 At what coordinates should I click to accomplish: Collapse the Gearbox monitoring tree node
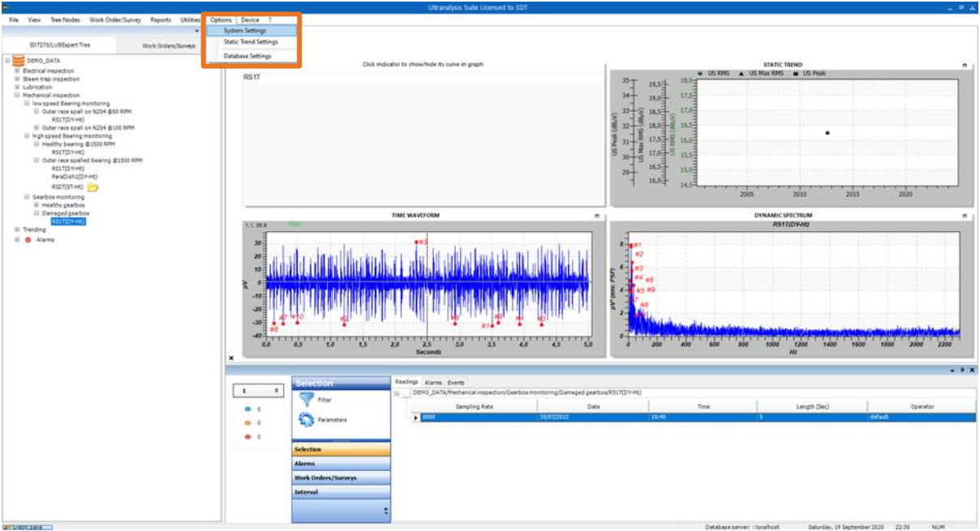click(27, 197)
